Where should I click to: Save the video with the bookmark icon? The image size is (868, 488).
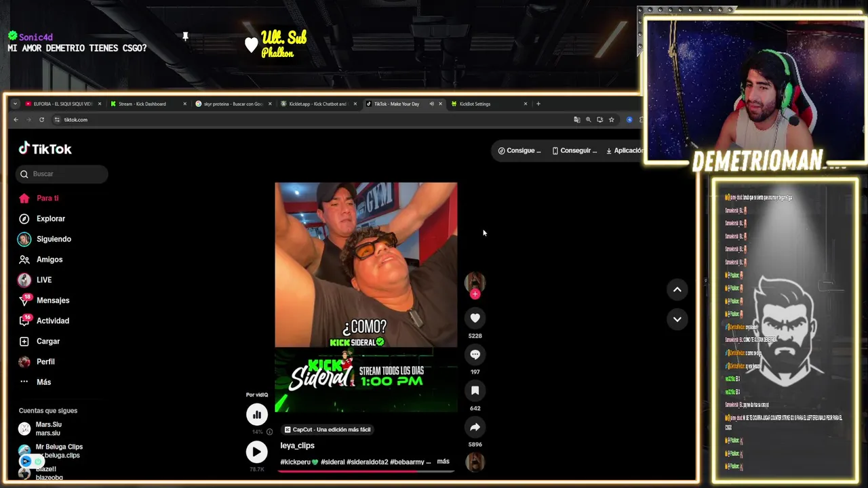(x=475, y=390)
